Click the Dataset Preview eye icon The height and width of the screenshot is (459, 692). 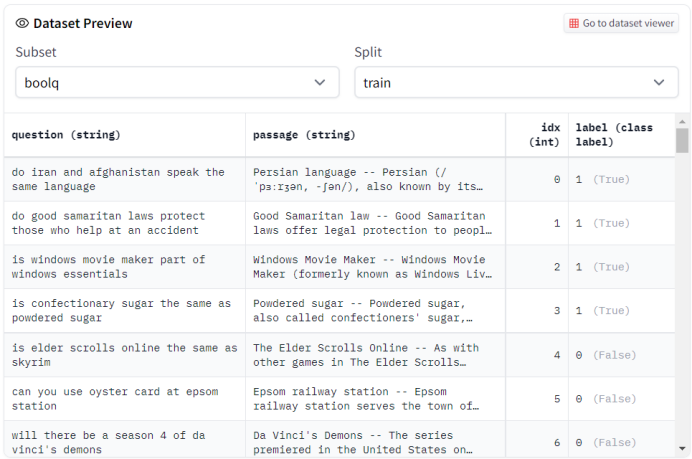tap(22, 23)
